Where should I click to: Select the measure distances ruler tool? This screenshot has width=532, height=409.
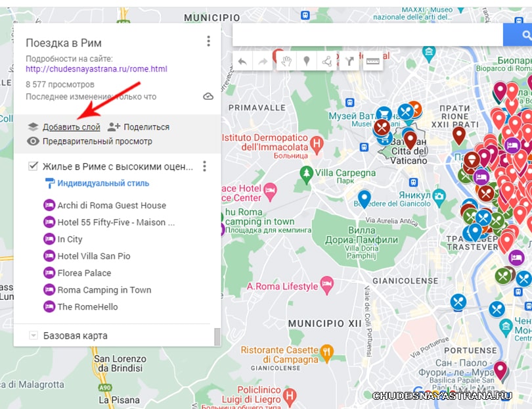(372, 61)
